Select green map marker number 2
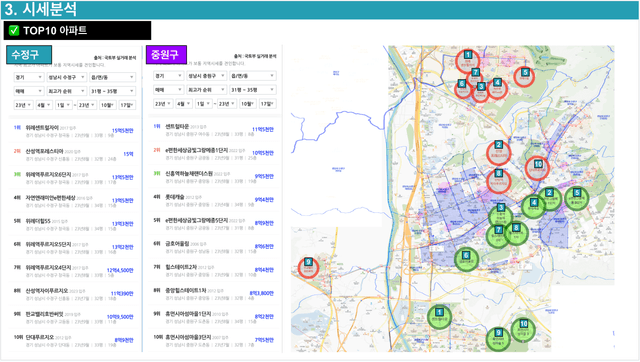Viewport: 640px width, 362px height. pyautogui.click(x=550, y=199)
